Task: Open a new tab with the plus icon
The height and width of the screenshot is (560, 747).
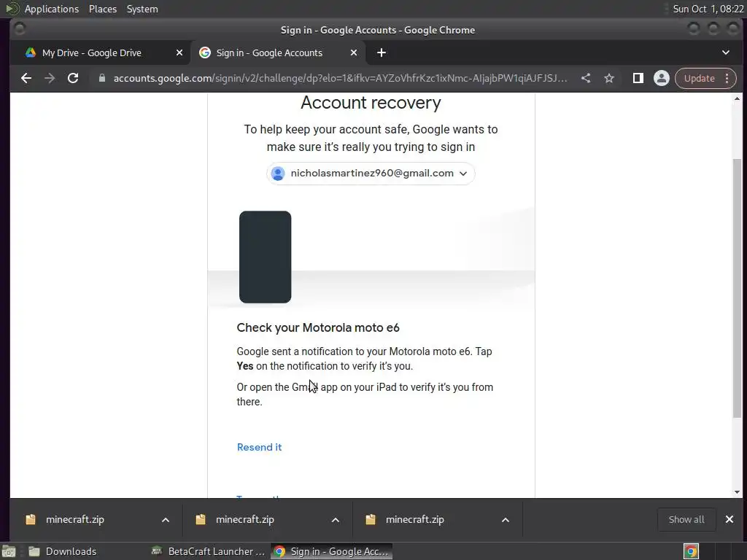Action: coord(381,52)
